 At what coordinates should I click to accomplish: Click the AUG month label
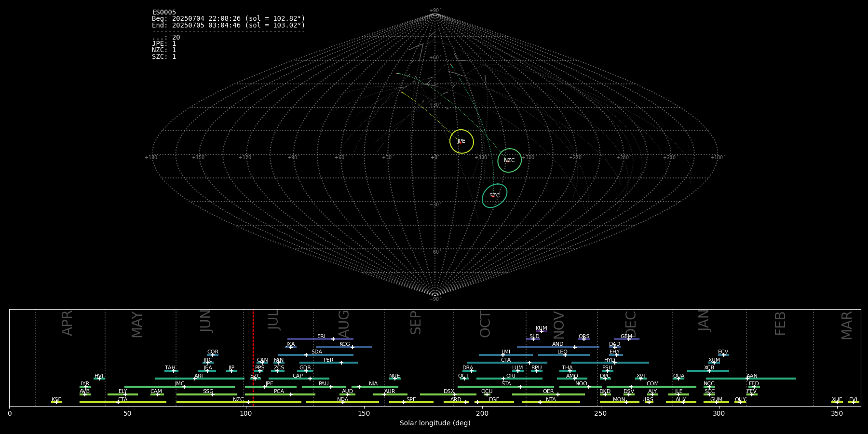pyautogui.click(x=344, y=325)
